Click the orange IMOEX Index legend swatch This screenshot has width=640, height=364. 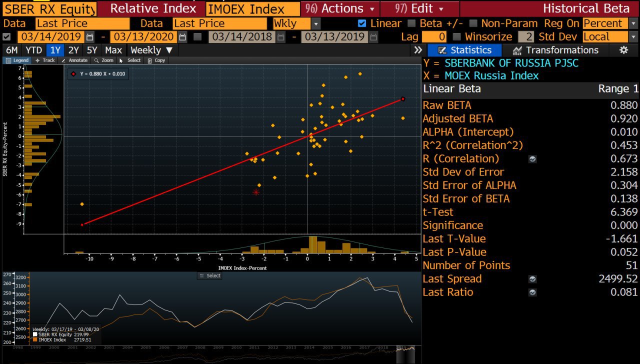35,340
